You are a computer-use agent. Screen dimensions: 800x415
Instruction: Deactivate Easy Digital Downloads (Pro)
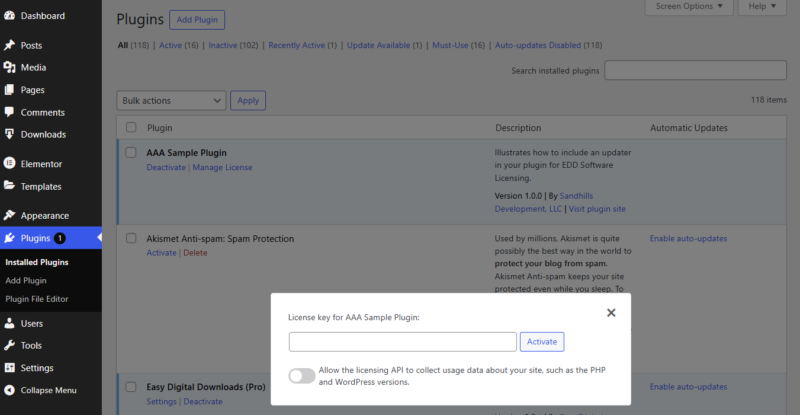[x=203, y=401]
